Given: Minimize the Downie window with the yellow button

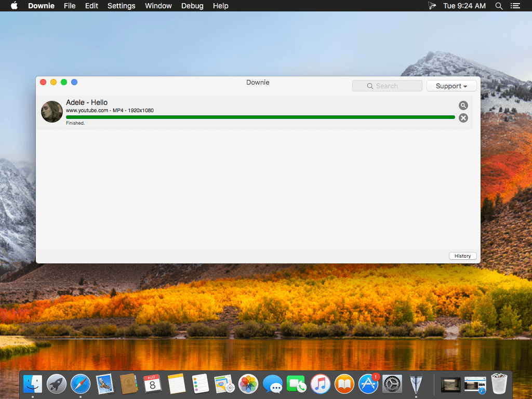Looking at the screenshot, I should point(54,82).
